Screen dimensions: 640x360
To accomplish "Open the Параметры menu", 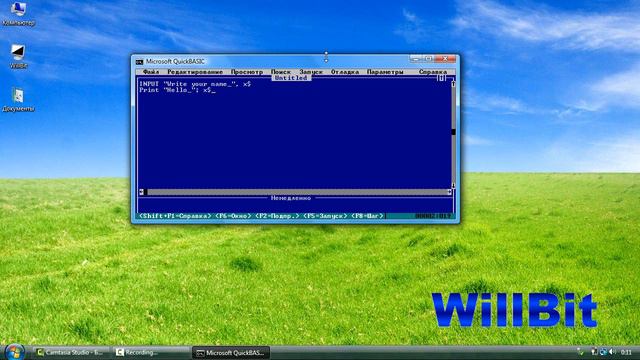I will coord(385,72).
